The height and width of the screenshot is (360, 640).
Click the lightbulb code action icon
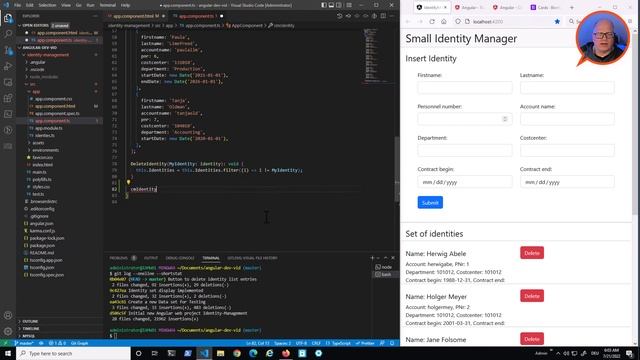[128, 182]
